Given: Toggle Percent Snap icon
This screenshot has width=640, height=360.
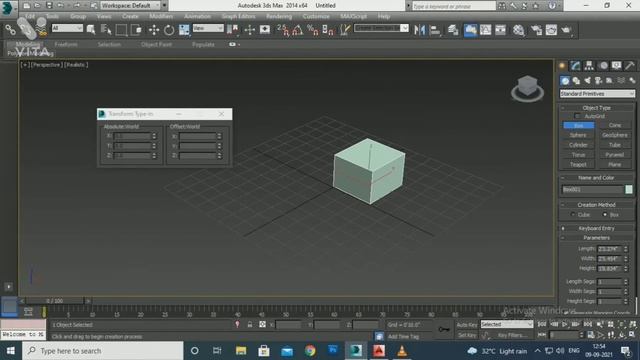Looking at the screenshot, I should [x=313, y=30].
